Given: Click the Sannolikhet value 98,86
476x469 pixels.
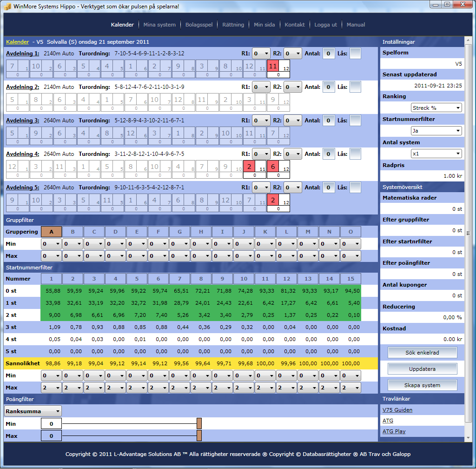Looking at the screenshot, I should coord(53,363).
